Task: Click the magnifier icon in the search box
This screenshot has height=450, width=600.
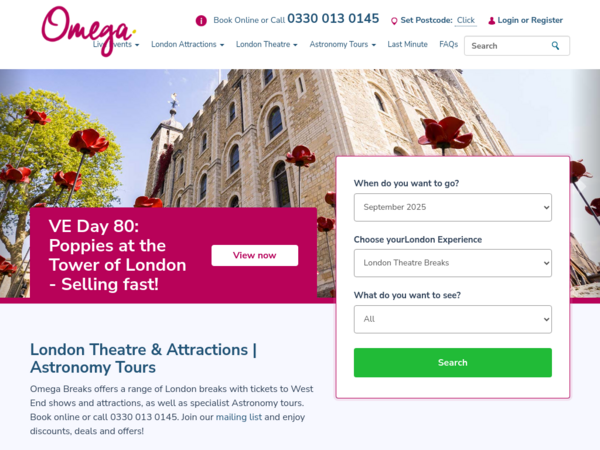Action: [555, 46]
